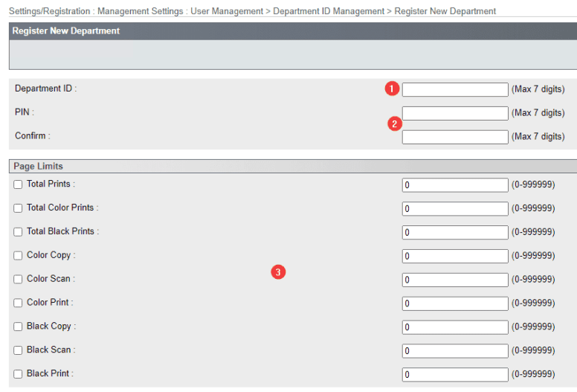Click the Color Copy limit value field
577x392 pixels.
(x=455, y=256)
